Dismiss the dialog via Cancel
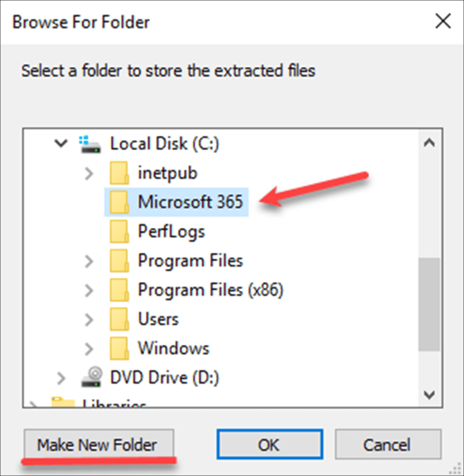The image size is (464, 476). pyautogui.click(x=388, y=444)
